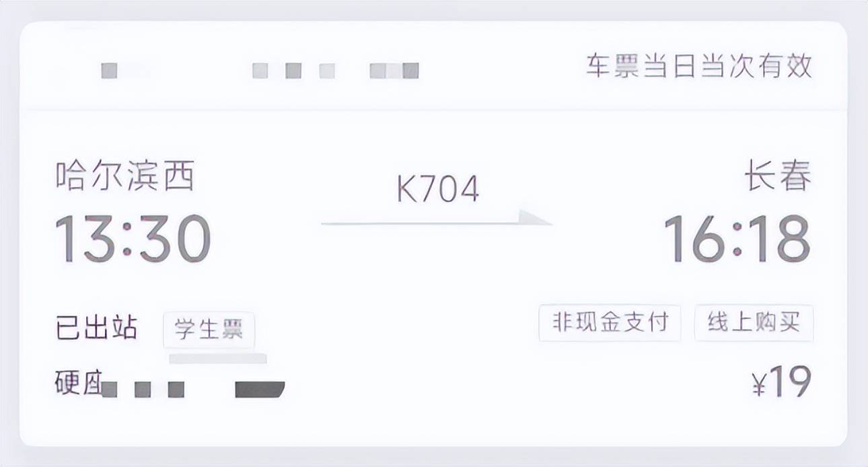Tap the 车票当日当次有效 validity notice
The height and width of the screenshot is (467, 868).
(x=699, y=67)
